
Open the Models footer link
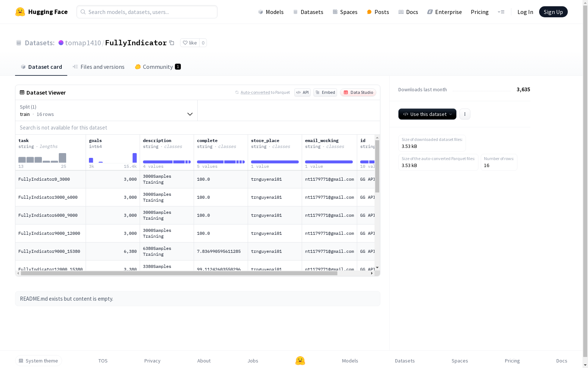coord(350,361)
